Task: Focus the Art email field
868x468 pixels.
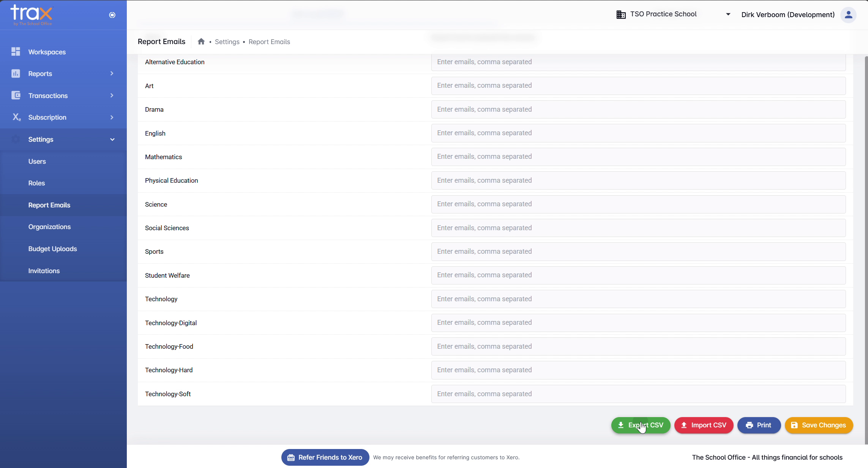Action: click(x=638, y=86)
